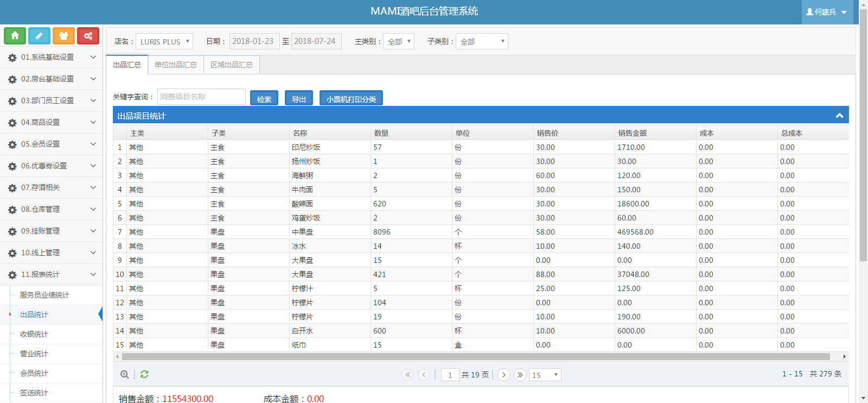This screenshot has width=868, height=403.
Task: Click the 消费项目名称 keyword input field
Action: (201, 97)
